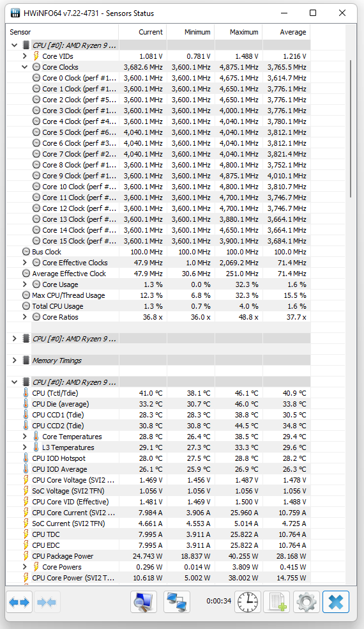Screen dimensions: 364x629
Task: Click the shrink layout arrows icon
Action: 47,602
